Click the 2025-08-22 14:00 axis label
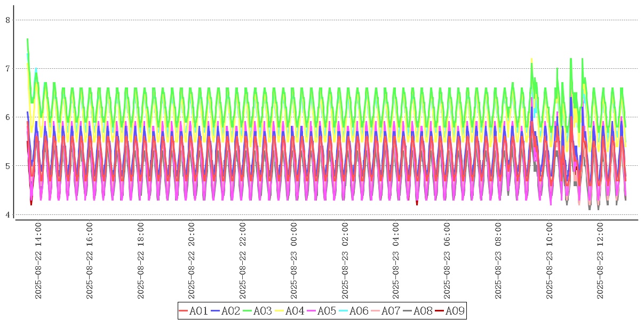Screen dimensions: 644x320 tap(38, 261)
